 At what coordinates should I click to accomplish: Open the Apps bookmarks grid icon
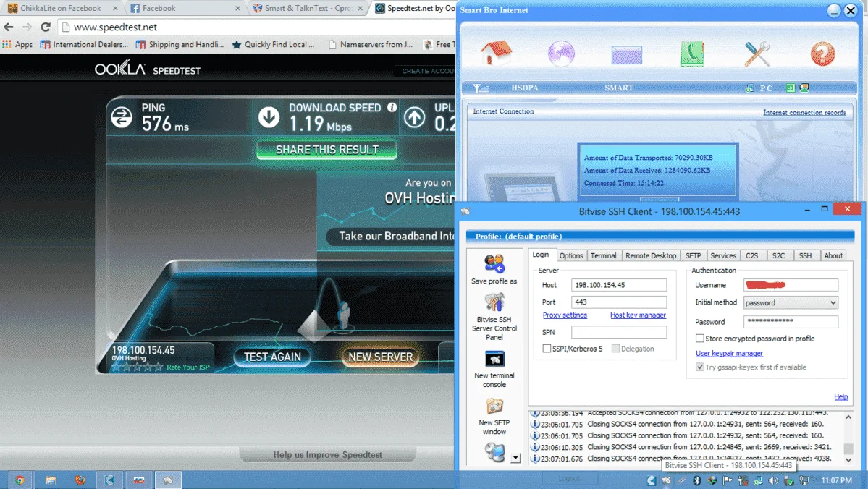click(x=7, y=44)
